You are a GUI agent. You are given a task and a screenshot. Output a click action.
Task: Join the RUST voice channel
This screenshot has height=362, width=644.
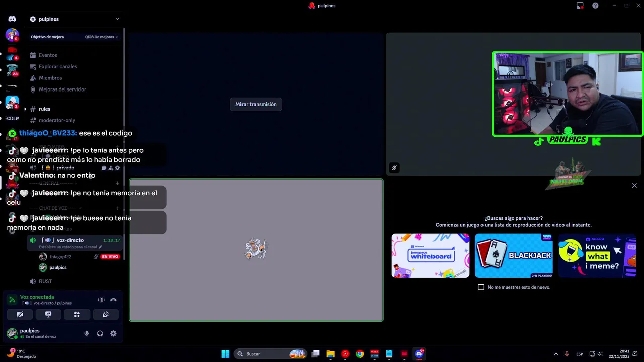pyautogui.click(x=45, y=281)
